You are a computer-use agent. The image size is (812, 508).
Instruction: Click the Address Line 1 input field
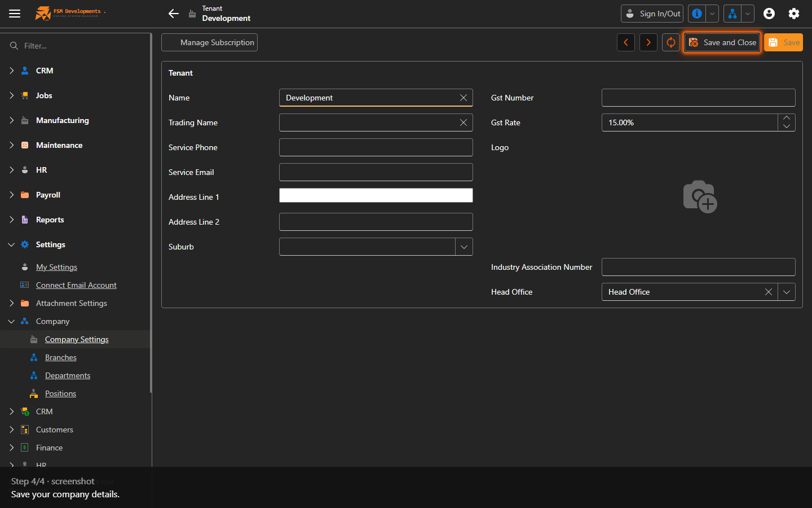click(x=376, y=195)
